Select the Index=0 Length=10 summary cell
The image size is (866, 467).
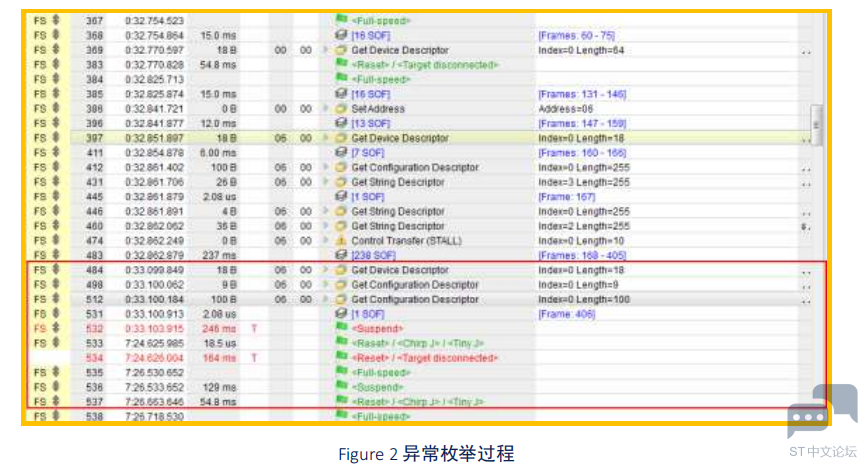click(x=581, y=241)
